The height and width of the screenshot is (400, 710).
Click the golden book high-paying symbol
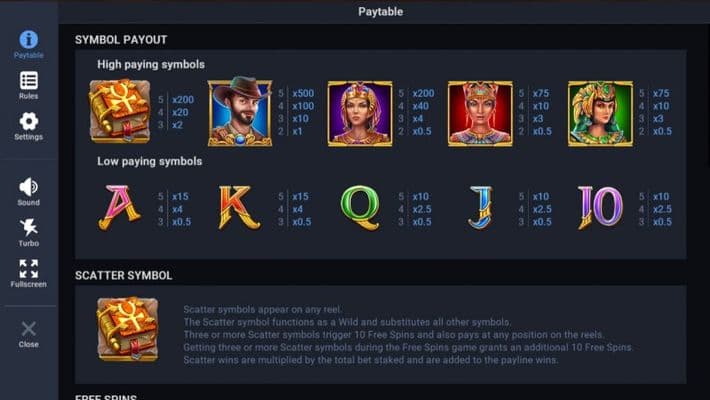pyautogui.click(x=120, y=113)
